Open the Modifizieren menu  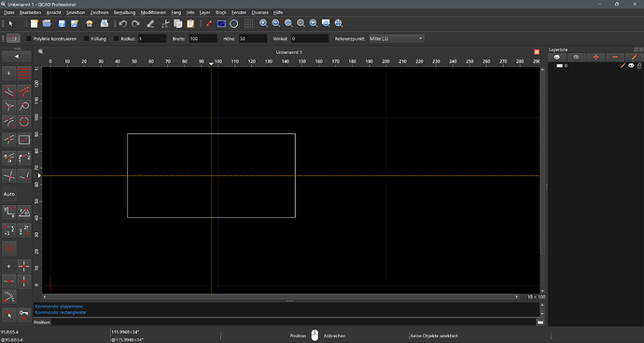coord(154,12)
